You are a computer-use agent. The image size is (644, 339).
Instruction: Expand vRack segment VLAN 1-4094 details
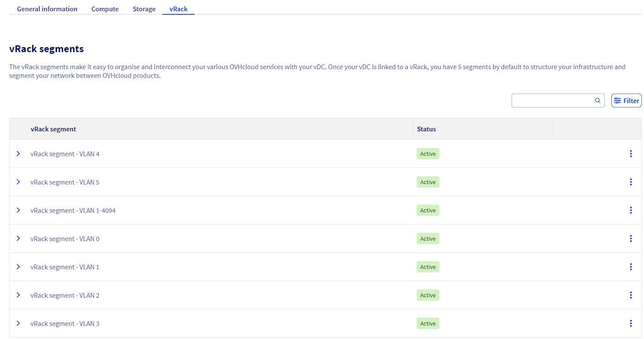coord(18,210)
